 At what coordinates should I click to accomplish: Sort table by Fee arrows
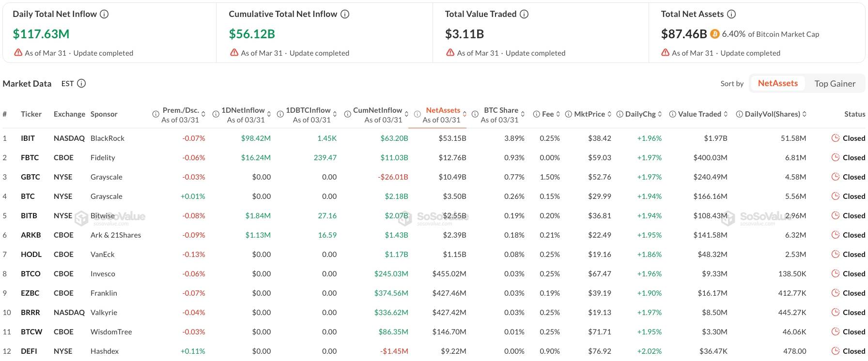click(x=558, y=114)
